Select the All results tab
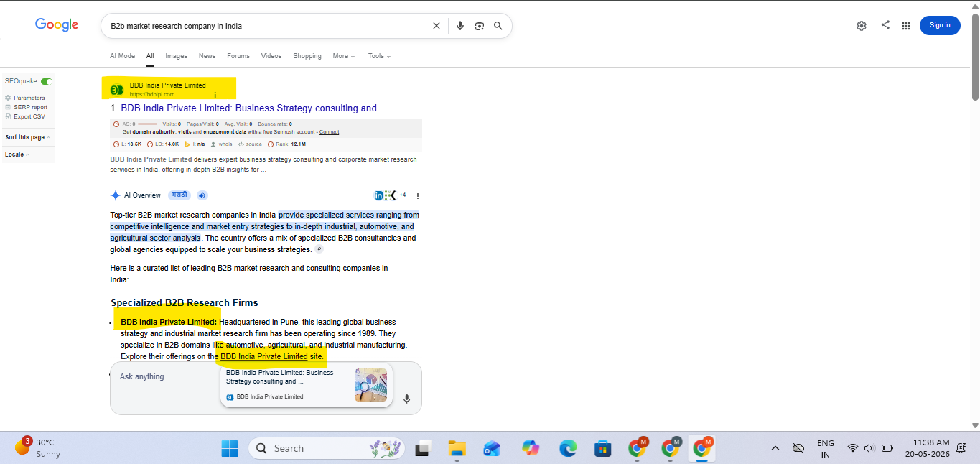 tap(150, 56)
